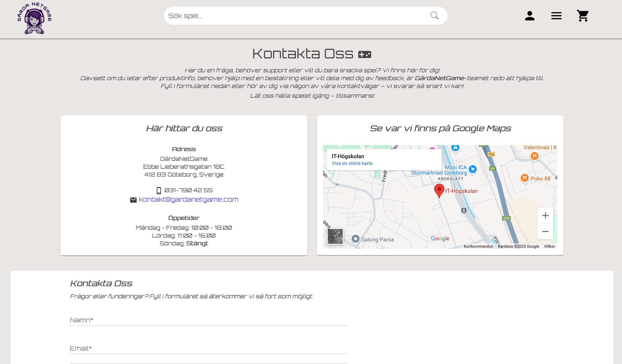
Task: Click the Maxi ICA shopping marker
Action: pyautogui.click(x=473, y=169)
